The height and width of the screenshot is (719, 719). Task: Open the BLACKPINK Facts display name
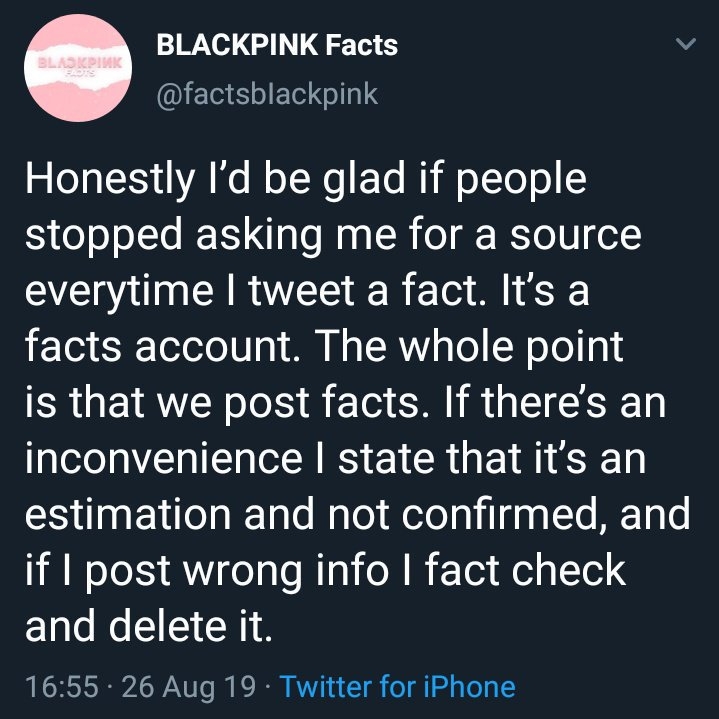(x=277, y=45)
